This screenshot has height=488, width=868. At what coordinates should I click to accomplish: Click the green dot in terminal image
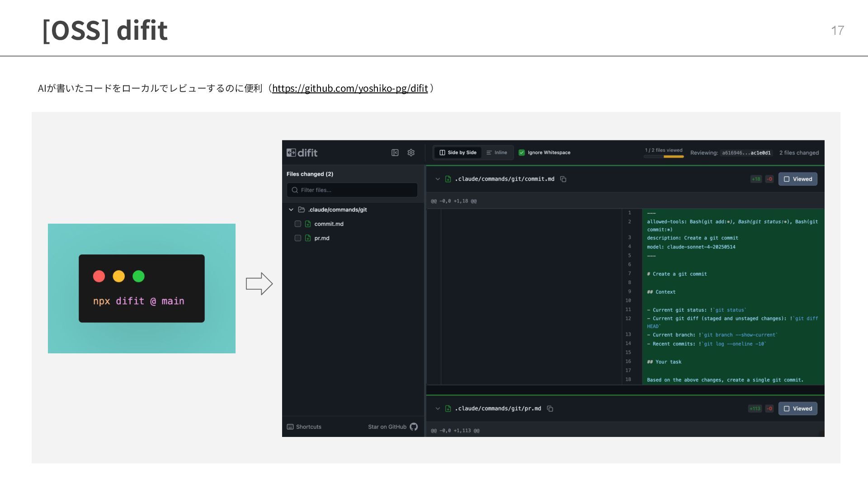click(139, 276)
